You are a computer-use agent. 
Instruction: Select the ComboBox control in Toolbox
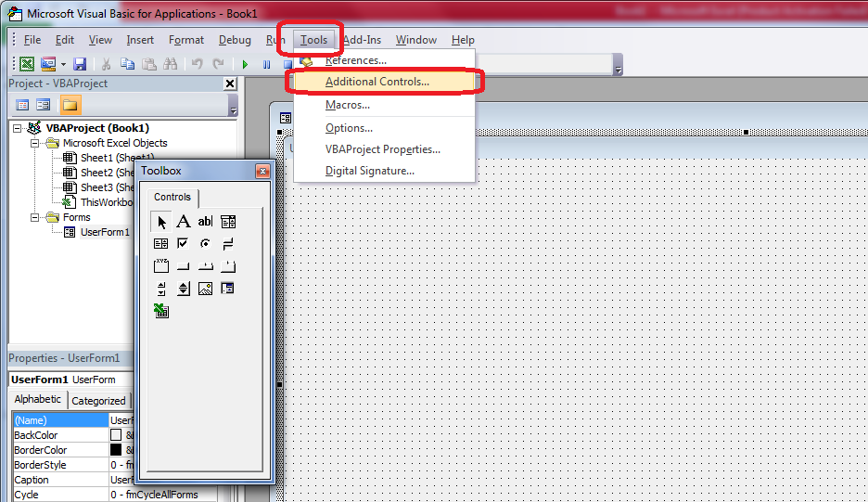click(x=227, y=222)
